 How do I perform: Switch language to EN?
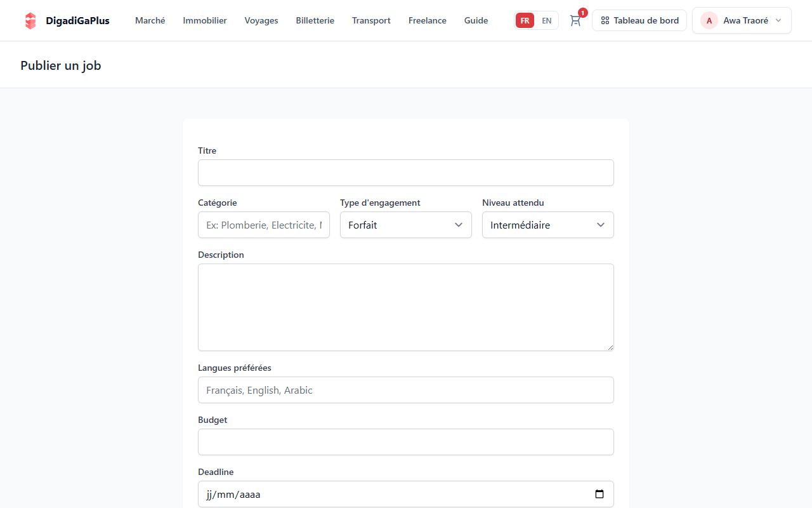tap(547, 20)
